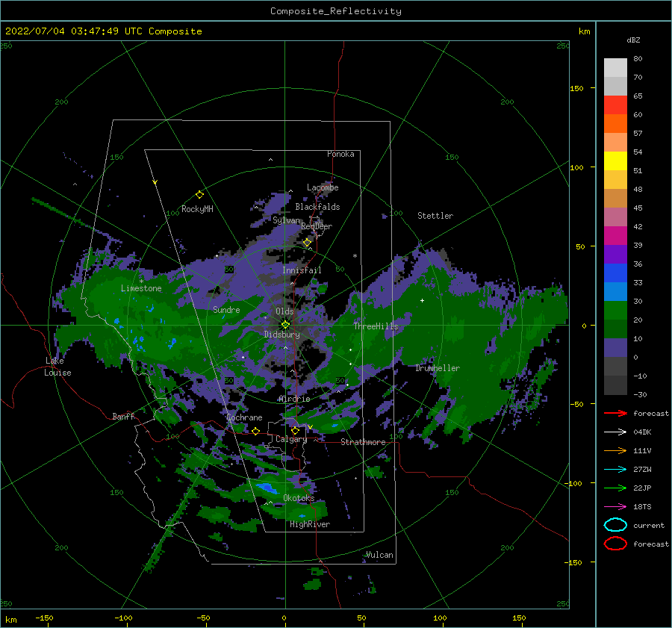Click the Okotoks city label
672x628 pixels.
(x=299, y=498)
